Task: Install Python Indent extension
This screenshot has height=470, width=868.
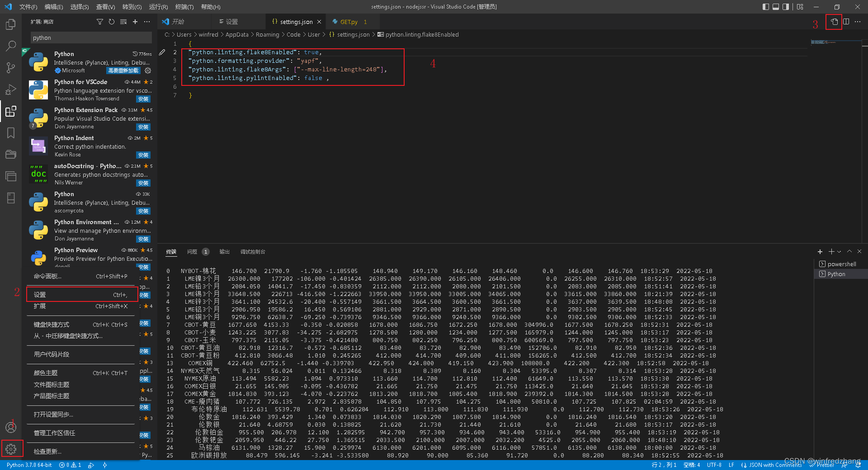Action: [143, 155]
